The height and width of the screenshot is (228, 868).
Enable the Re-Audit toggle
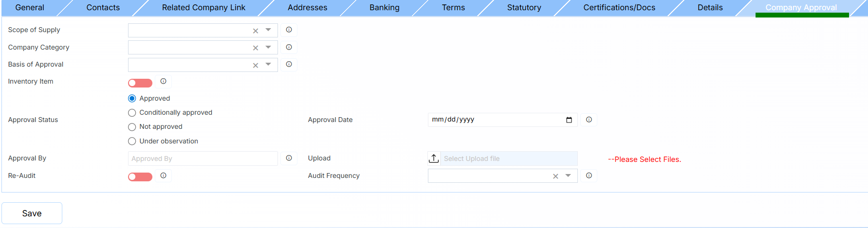pyautogui.click(x=140, y=177)
